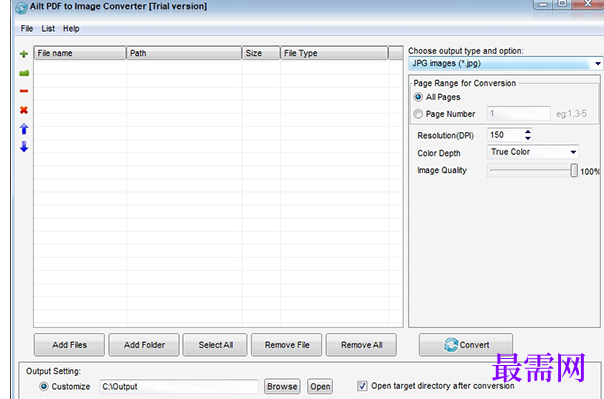Select the Customize output radio button

coord(44,386)
